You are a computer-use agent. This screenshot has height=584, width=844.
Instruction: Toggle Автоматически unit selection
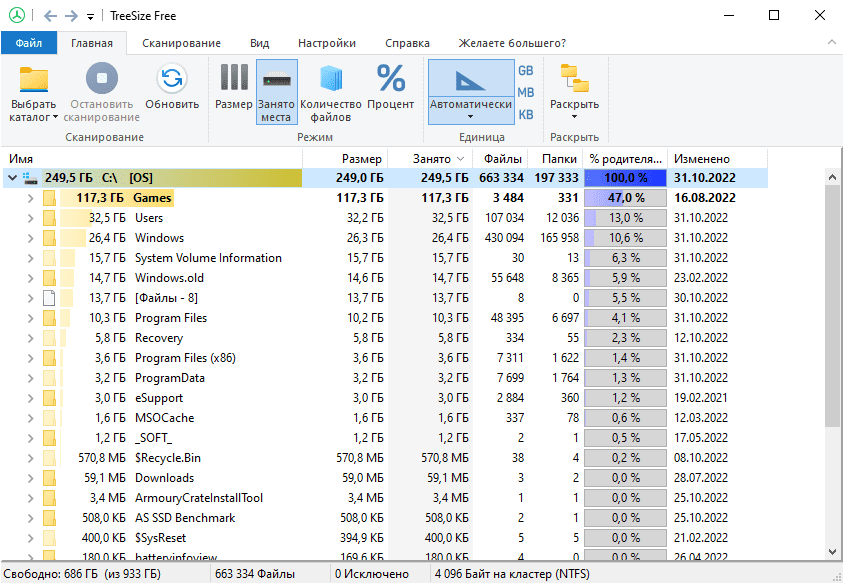click(470, 80)
